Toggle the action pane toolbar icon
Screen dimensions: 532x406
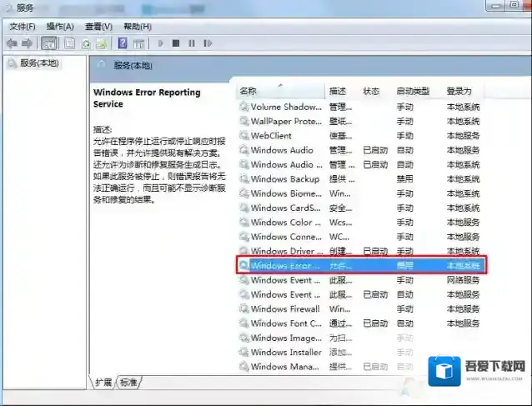(138, 43)
